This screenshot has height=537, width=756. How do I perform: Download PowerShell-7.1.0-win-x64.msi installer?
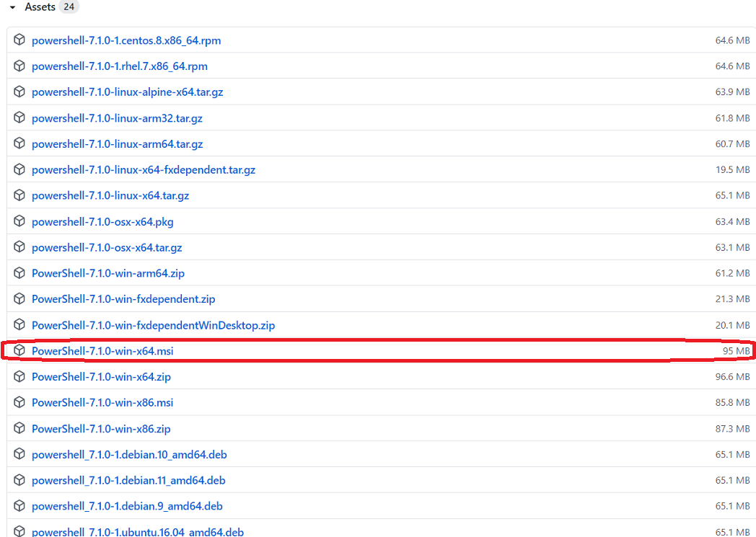click(102, 351)
